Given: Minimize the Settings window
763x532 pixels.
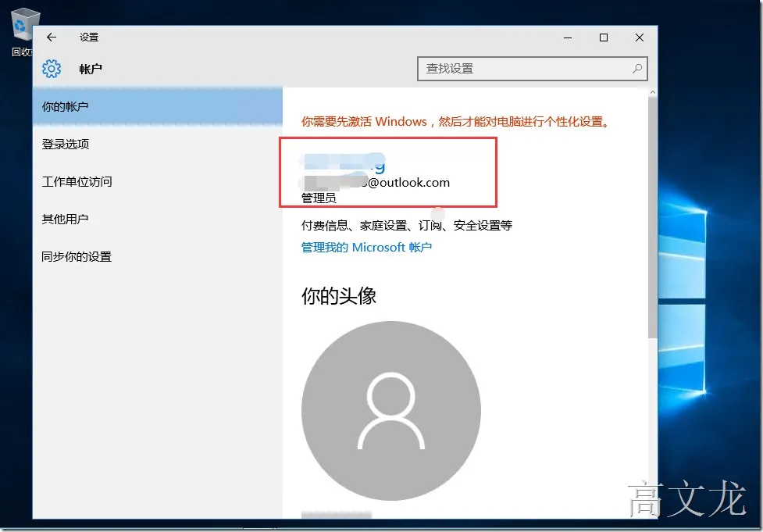Looking at the screenshot, I should pos(568,37).
